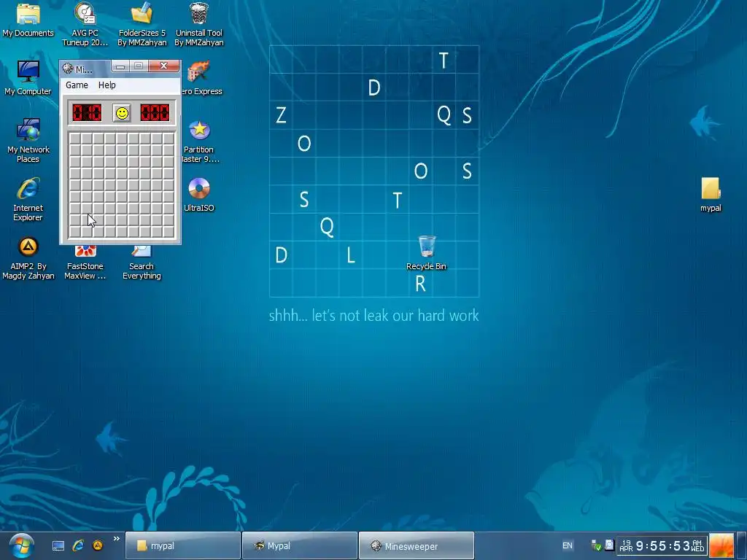
Task: Select the FastStone MaxView desktop icon
Action: click(x=85, y=262)
